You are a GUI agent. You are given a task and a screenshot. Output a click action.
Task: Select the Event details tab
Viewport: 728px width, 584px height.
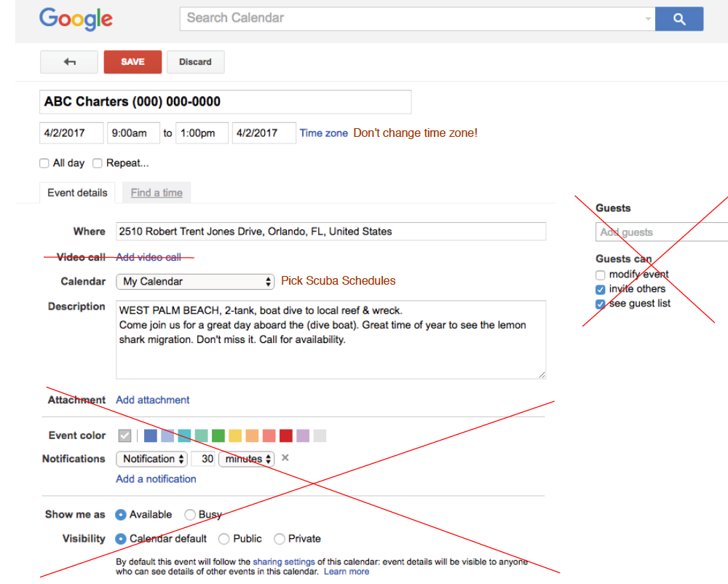coord(77,193)
